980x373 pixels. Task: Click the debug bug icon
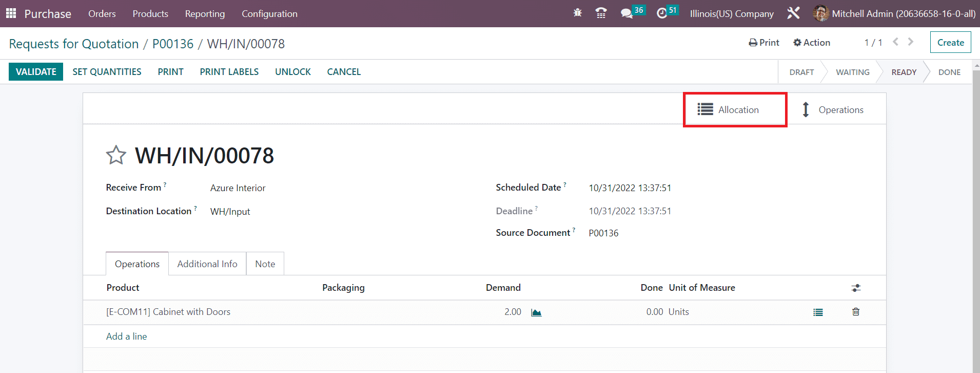pos(577,13)
